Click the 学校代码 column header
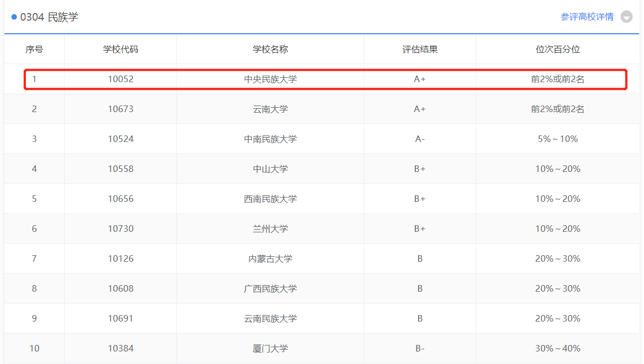This screenshot has height=364, width=644. [120, 48]
